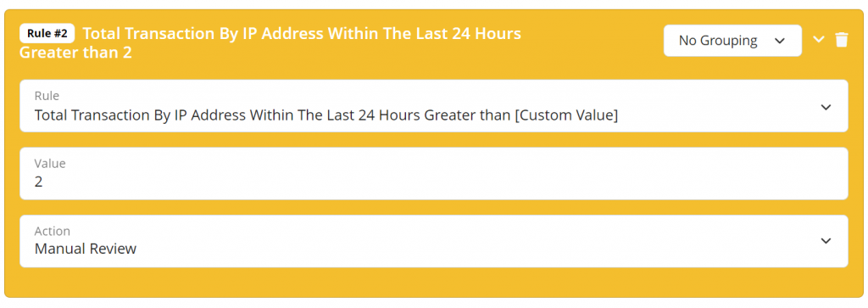Click the chevron at right of Rule field
The height and width of the screenshot is (308, 868).
(826, 107)
